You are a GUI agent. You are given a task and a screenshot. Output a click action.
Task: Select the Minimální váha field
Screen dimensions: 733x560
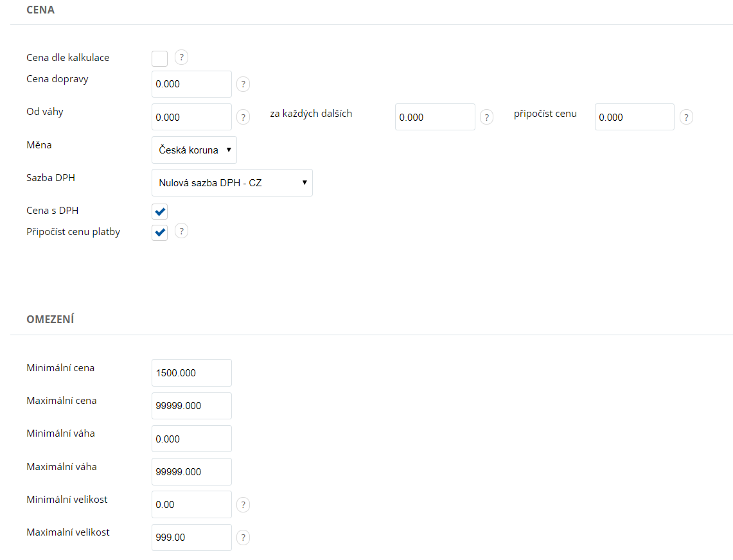pos(191,439)
